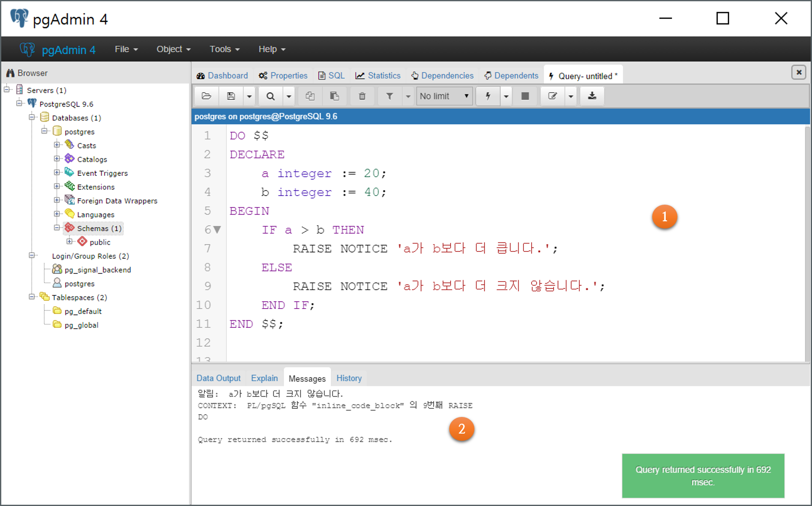Select the Event Triggers tree icon
The image size is (812, 506).
(69, 172)
